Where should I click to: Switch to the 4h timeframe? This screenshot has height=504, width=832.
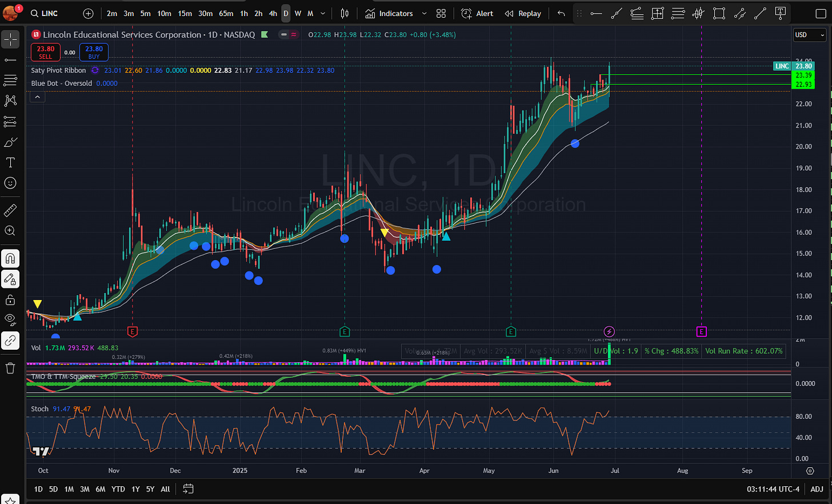point(273,13)
